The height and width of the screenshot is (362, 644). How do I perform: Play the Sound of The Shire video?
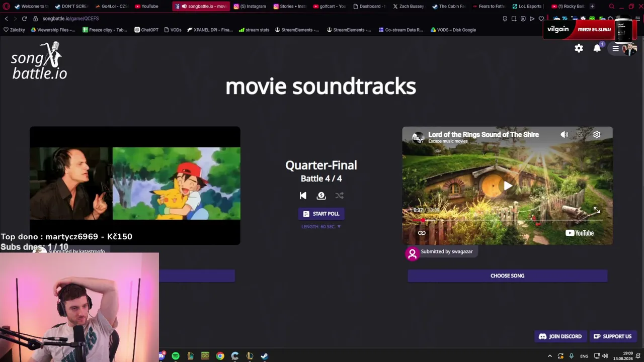point(507,186)
